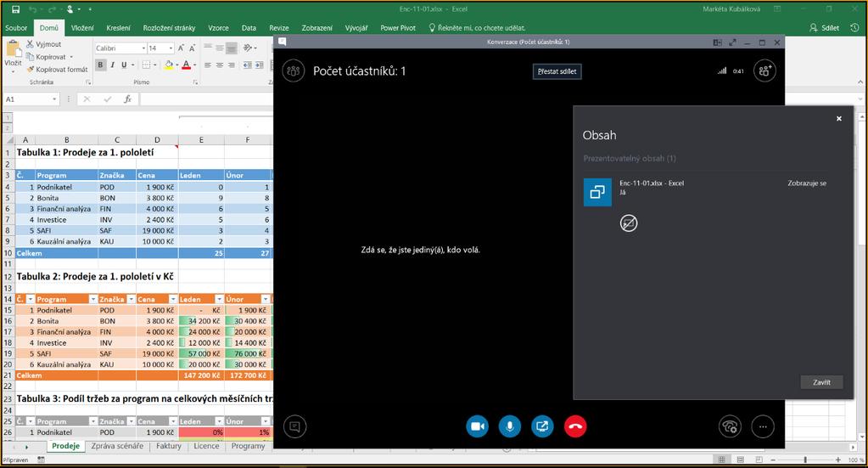Viewport: 868px width, 468px height.
Task: Click the Vložit paste icon
Action: pyautogui.click(x=13, y=50)
